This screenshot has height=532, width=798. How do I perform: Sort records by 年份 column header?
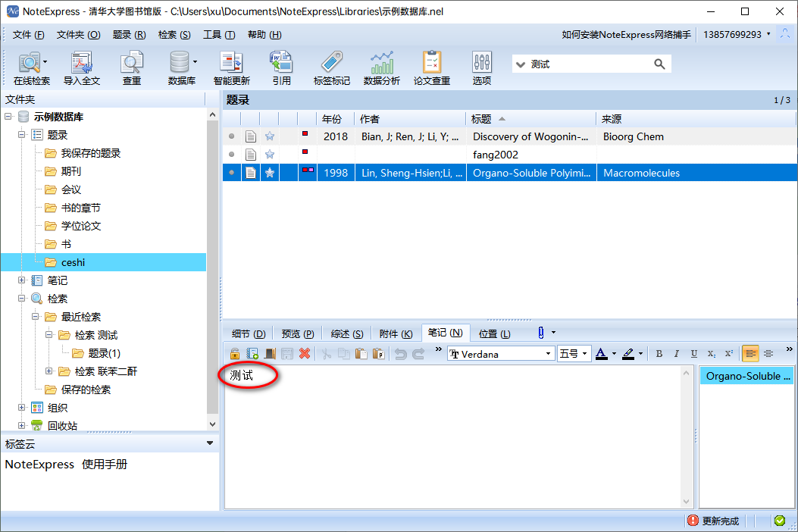click(x=336, y=119)
